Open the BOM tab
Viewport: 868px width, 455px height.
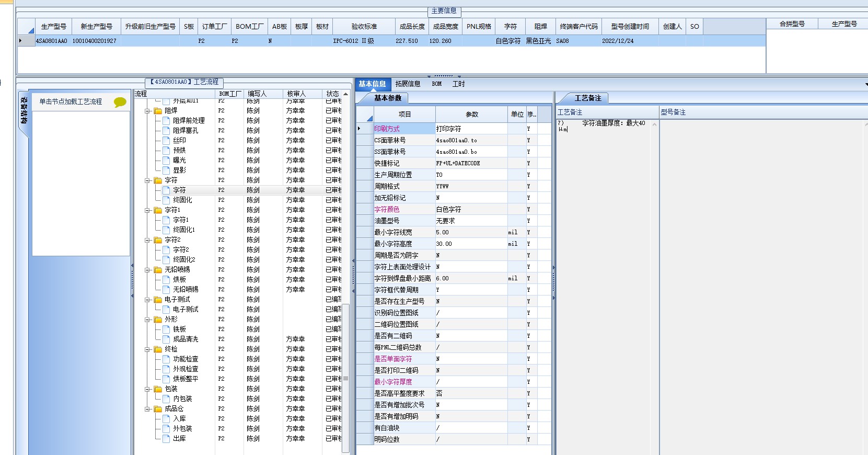437,84
